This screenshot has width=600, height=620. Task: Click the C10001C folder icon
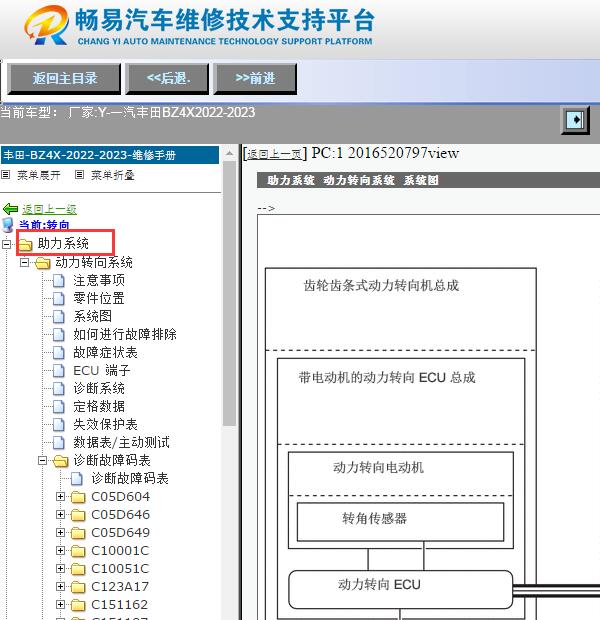pyautogui.click(x=78, y=551)
